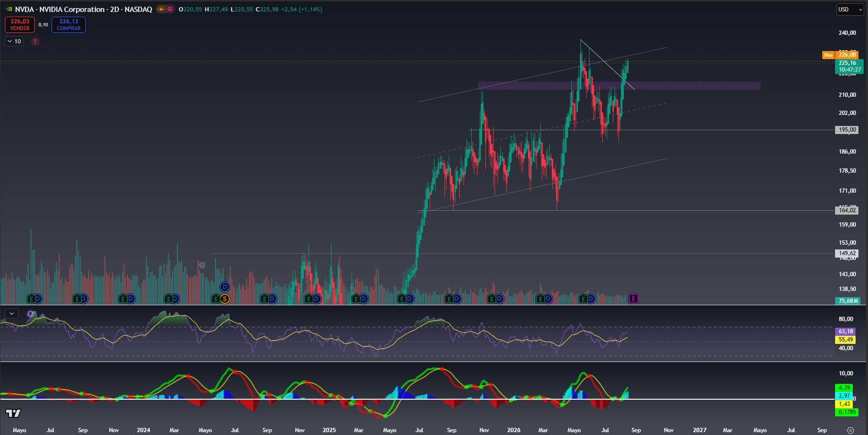Click the 225,16 current price label
The width and height of the screenshot is (868, 435).
[849, 66]
